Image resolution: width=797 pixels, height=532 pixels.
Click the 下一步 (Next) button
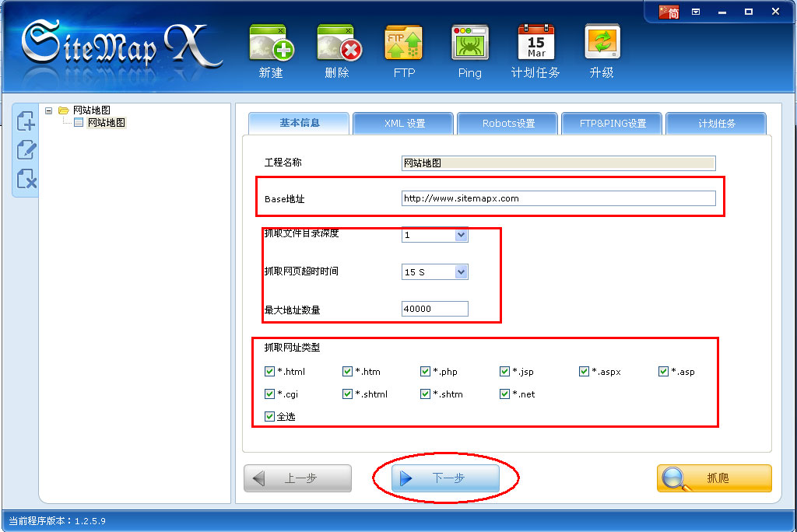click(447, 478)
